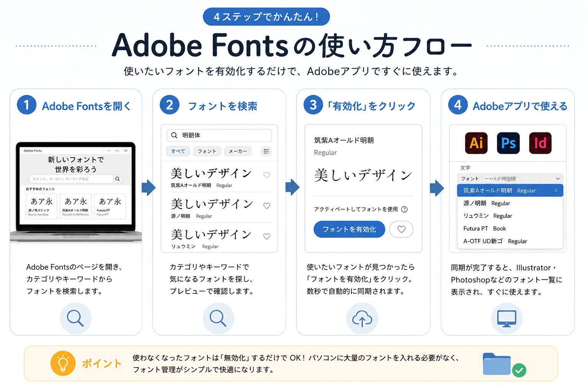Viewport: 588px width, 392px height.
Task: Click the Adobe Fontsの使い方フロー main title
Action: point(292,45)
